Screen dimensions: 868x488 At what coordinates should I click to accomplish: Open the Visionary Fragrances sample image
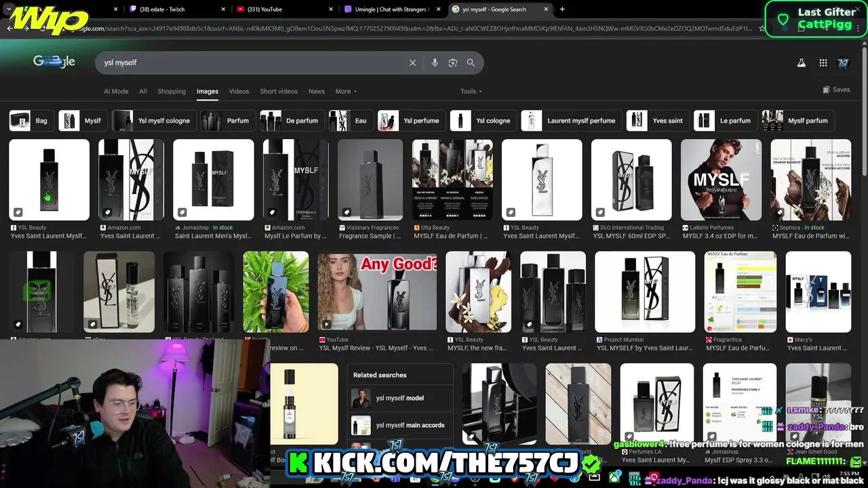(x=370, y=180)
